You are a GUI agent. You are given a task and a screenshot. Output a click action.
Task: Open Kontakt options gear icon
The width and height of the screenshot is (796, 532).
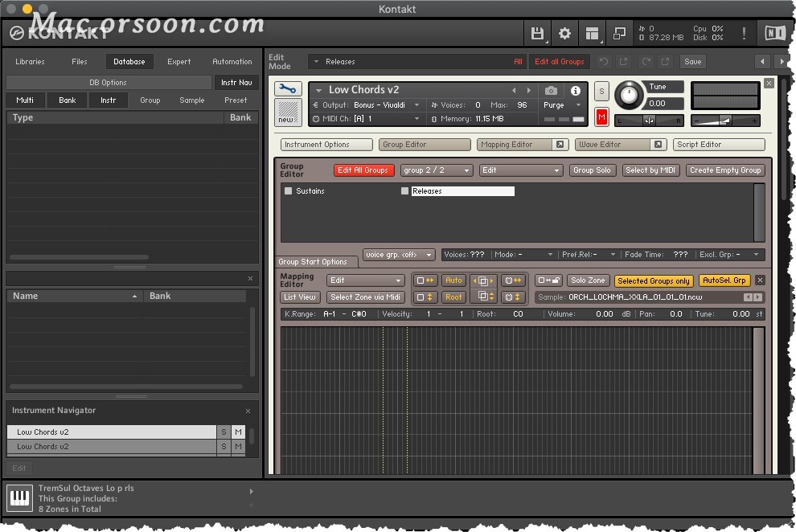coord(564,34)
